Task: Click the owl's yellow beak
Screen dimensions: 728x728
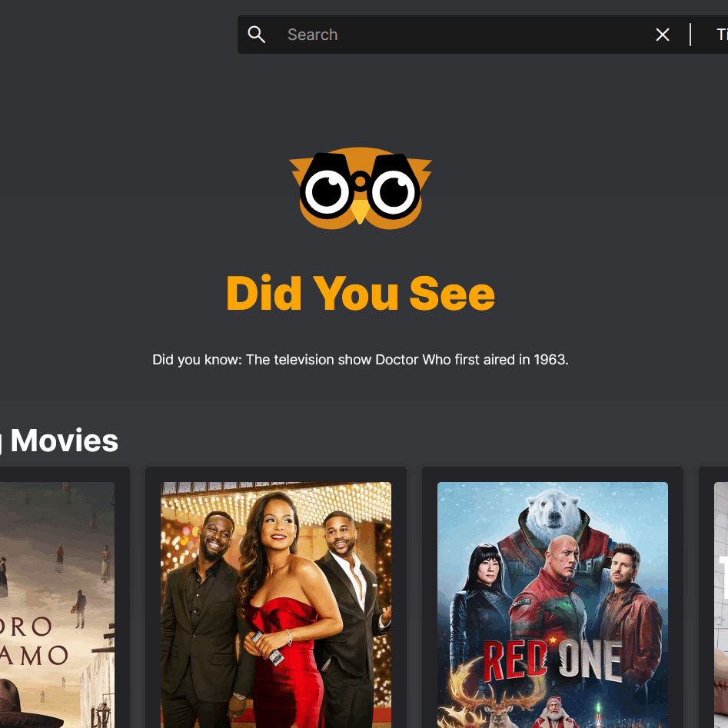Action: 360,211
